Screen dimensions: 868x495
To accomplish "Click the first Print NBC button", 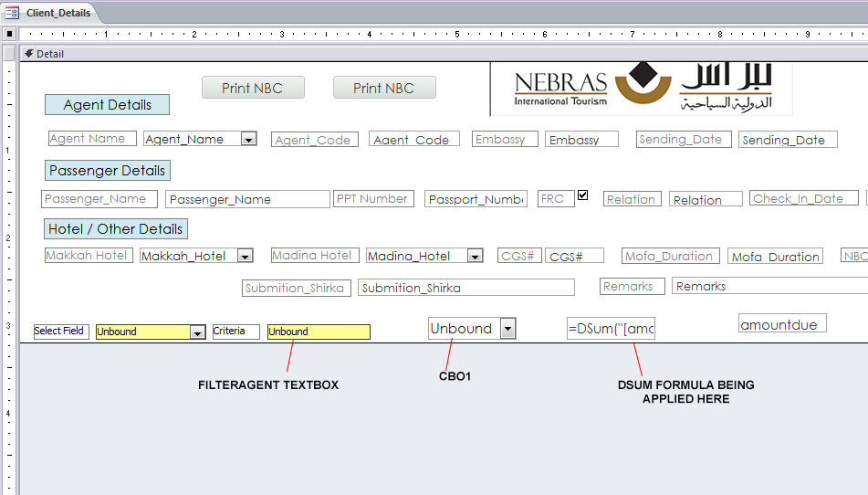I will [253, 88].
